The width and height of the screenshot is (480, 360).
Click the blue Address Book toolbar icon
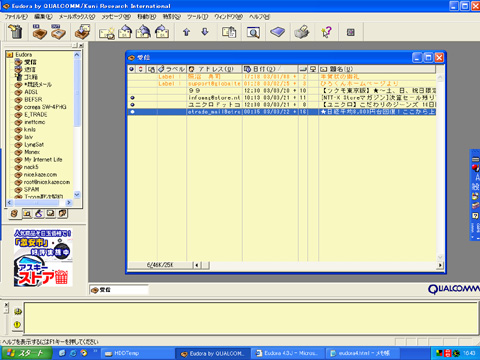[x=277, y=32]
